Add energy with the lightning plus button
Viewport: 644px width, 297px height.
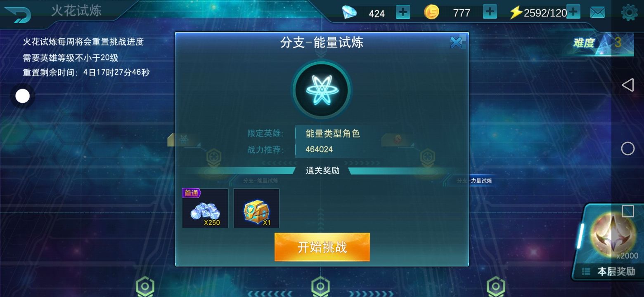tap(573, 12)
